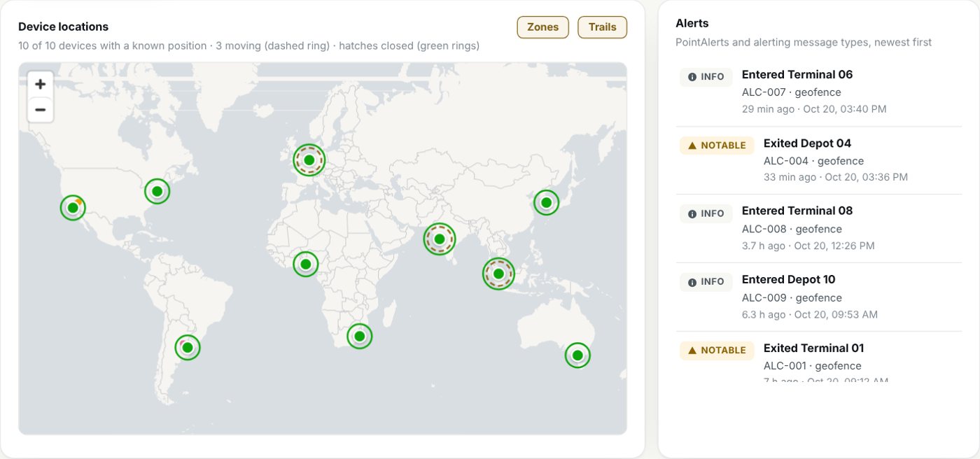This screenshot has height=459, width=980.
Task: Open the "Entered Depot 10" alert
Action: pos(819,297)
